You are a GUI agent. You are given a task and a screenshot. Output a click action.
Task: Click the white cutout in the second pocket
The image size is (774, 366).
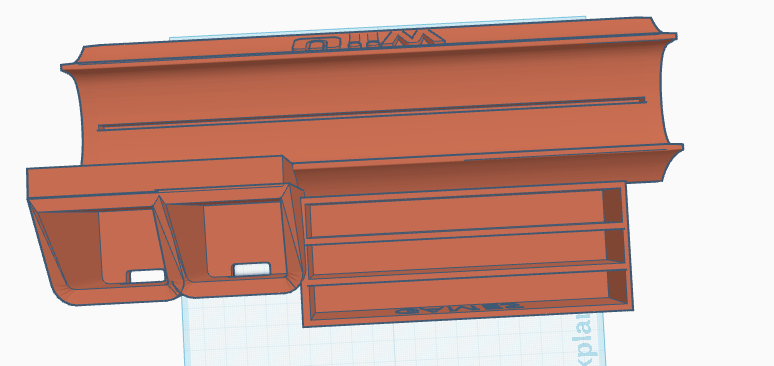(251, 269)
